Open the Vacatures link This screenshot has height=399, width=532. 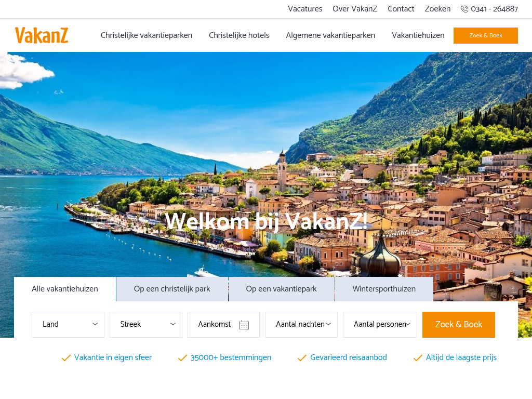[305, 9]
